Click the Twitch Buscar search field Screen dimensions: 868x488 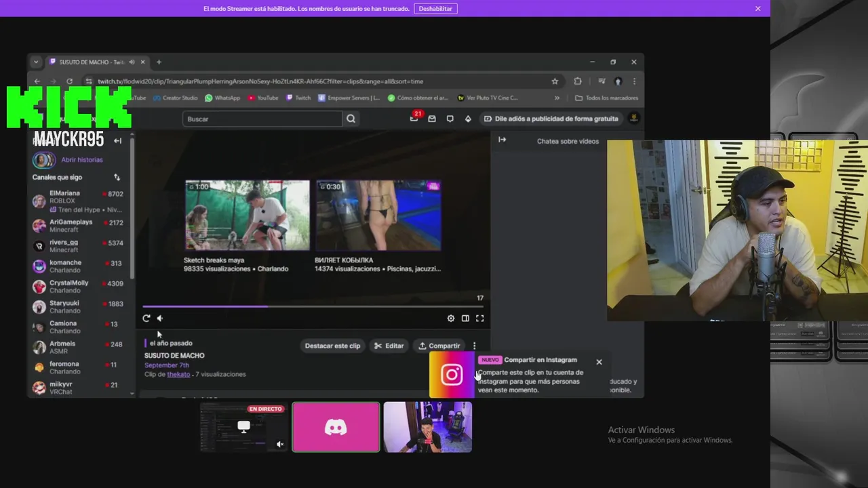262,119
